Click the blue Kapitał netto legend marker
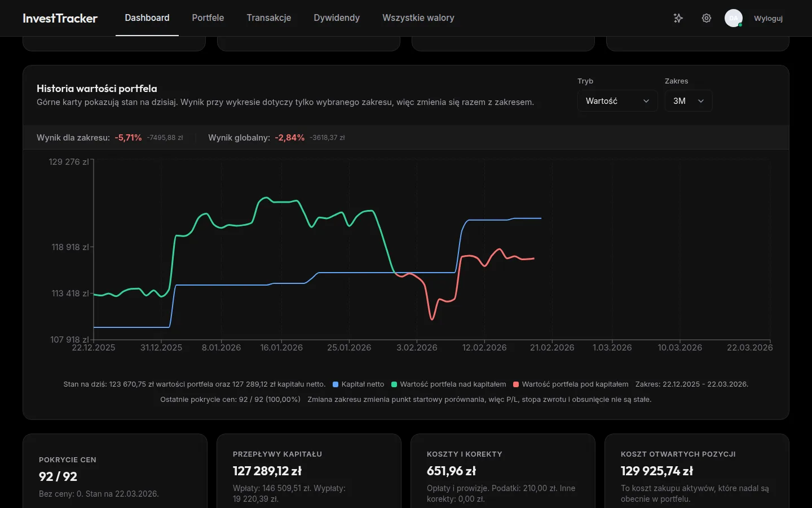Viewport: 812px width, 508px height. (x=336, y=384)
